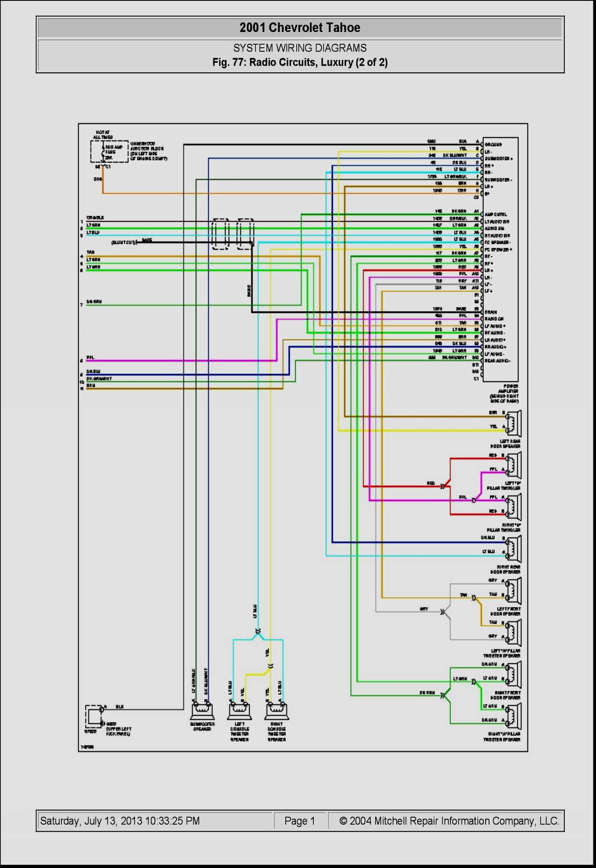Click the "SYSTEM WIRING DIAGRAMS" heading

(x=300, y=48)
